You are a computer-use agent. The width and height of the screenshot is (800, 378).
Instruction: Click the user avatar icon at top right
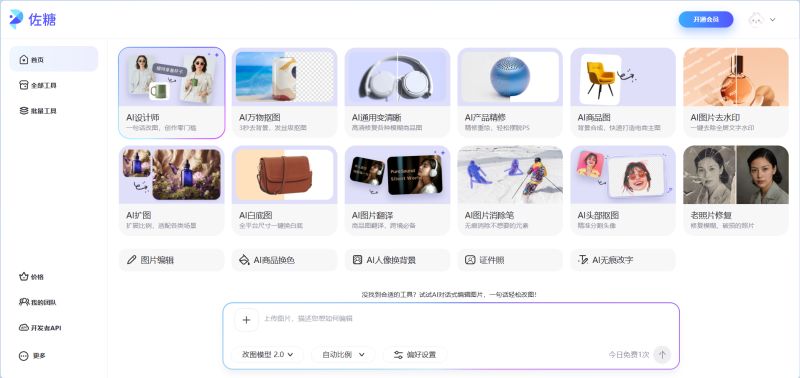(756, 19)
